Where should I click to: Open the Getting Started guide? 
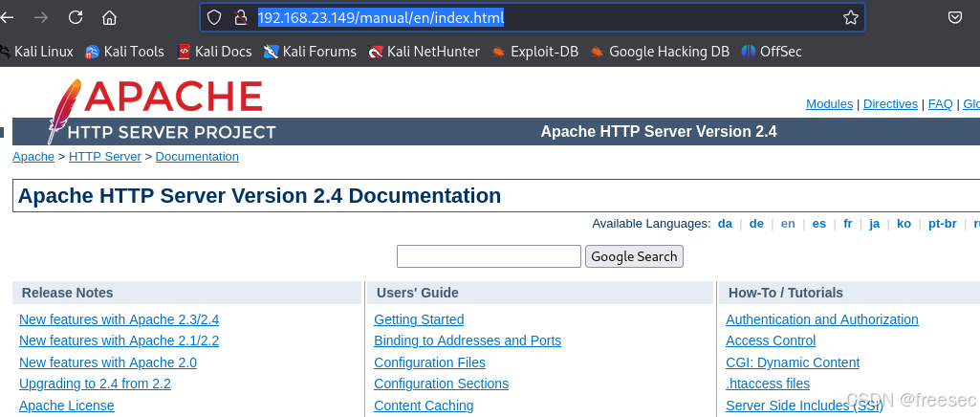419,319
